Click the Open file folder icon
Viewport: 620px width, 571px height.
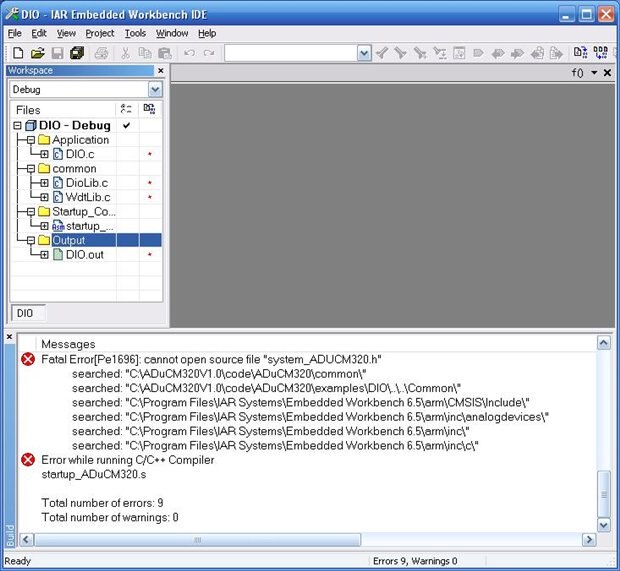coord(37,53)
